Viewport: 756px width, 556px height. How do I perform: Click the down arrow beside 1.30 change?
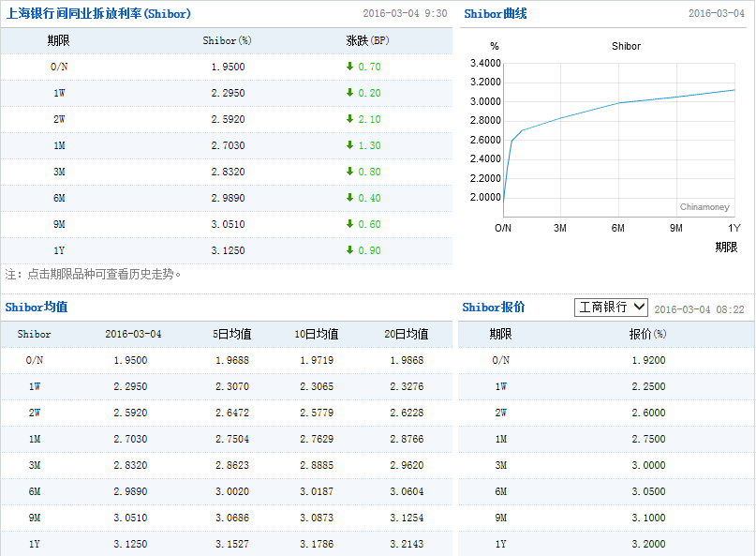tap(349, 145)
